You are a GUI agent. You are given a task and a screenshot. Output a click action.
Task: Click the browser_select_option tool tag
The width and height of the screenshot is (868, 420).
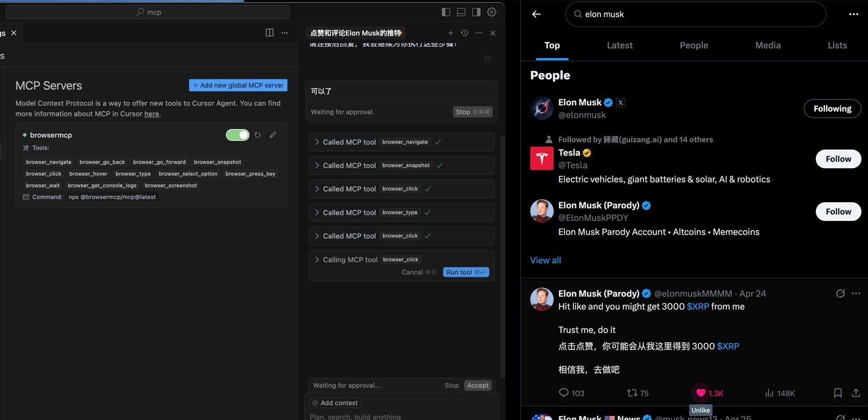[188, 174]
